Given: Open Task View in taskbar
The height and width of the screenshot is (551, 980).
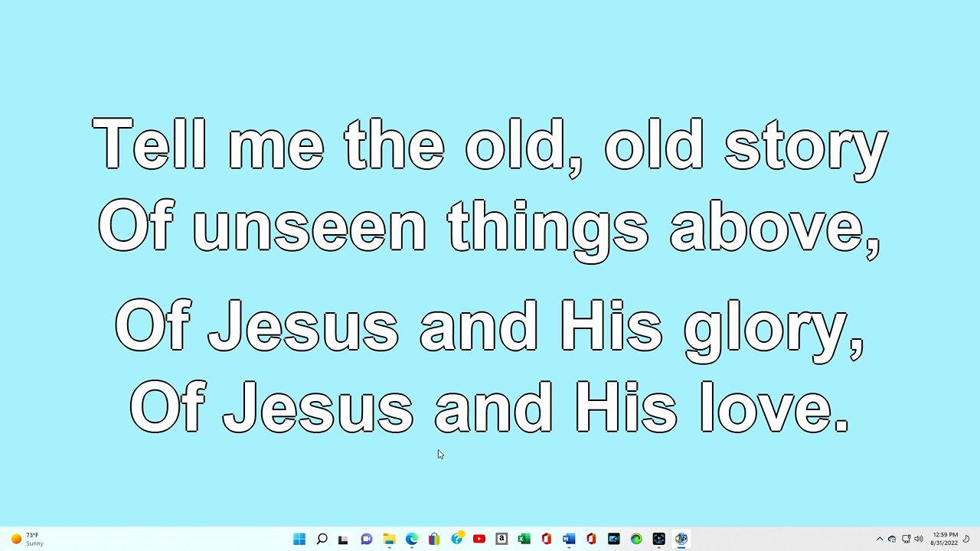Looking at the screenshot, I should (344, 539).
